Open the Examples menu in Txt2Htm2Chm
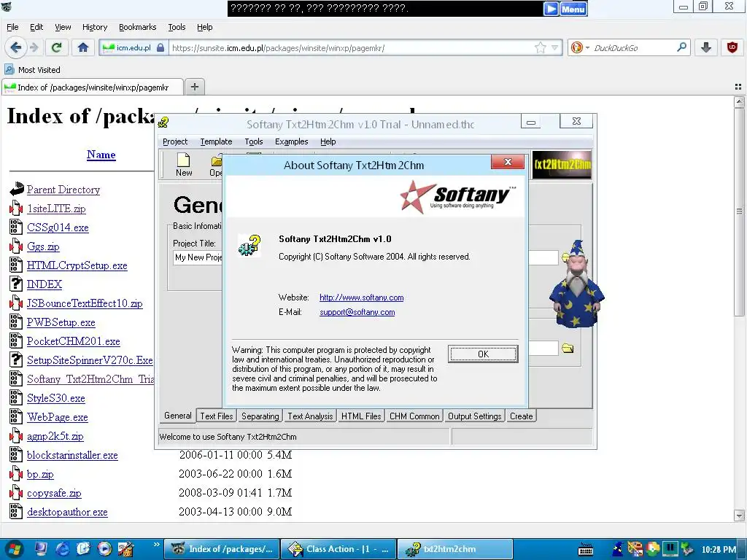 click(x=292, y=141)
